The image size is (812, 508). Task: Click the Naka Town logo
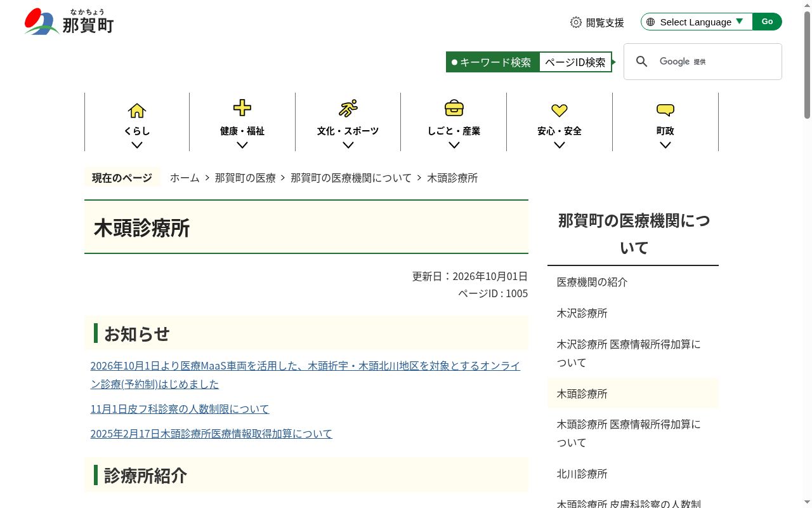(69, 22)
